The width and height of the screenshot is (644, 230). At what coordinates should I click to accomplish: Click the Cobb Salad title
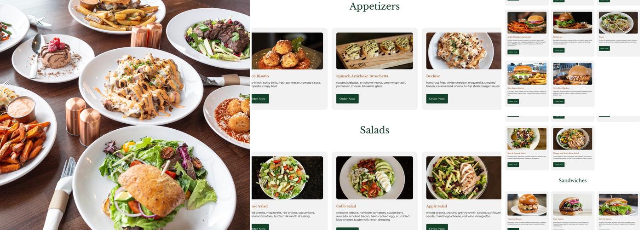[x=346, y=206]
